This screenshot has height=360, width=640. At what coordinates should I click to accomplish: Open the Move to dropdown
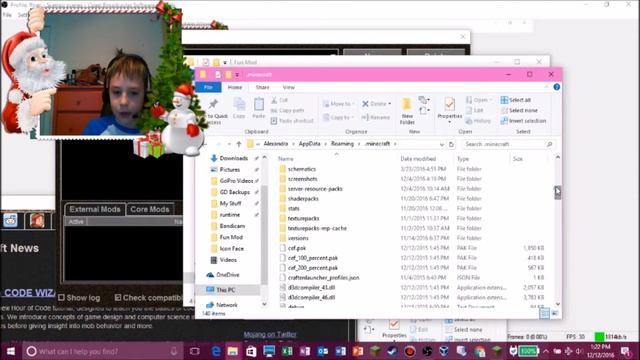[338, 104]
